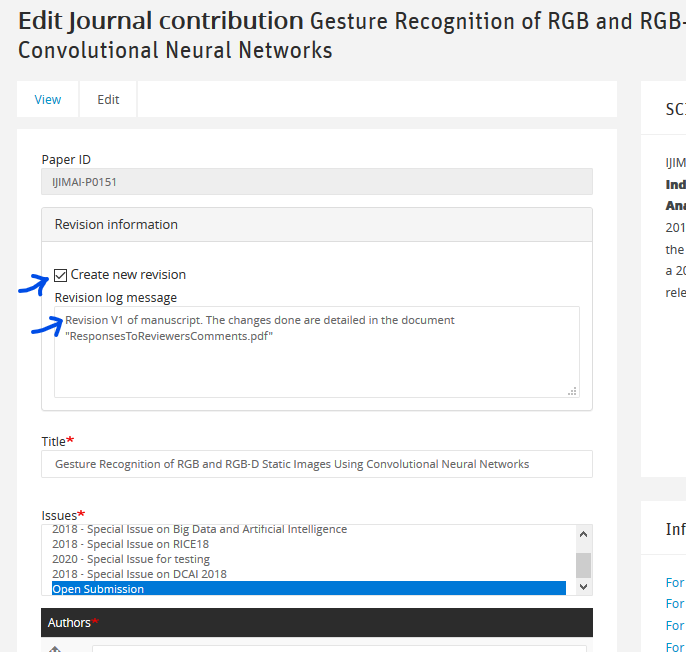686x652 pixels.
Task: Click the Issues list scroll down arrow
Action: (x=583, y=587)
